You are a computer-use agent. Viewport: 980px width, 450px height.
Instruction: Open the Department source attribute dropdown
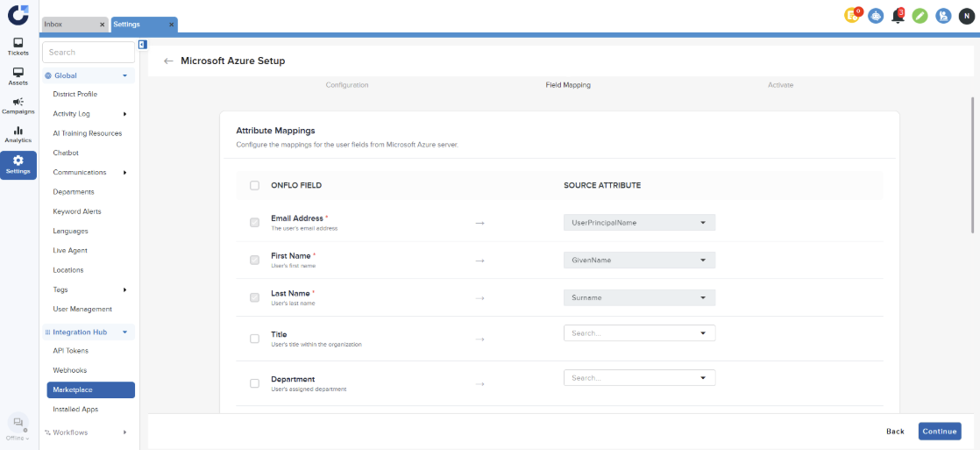coord(639,378)
